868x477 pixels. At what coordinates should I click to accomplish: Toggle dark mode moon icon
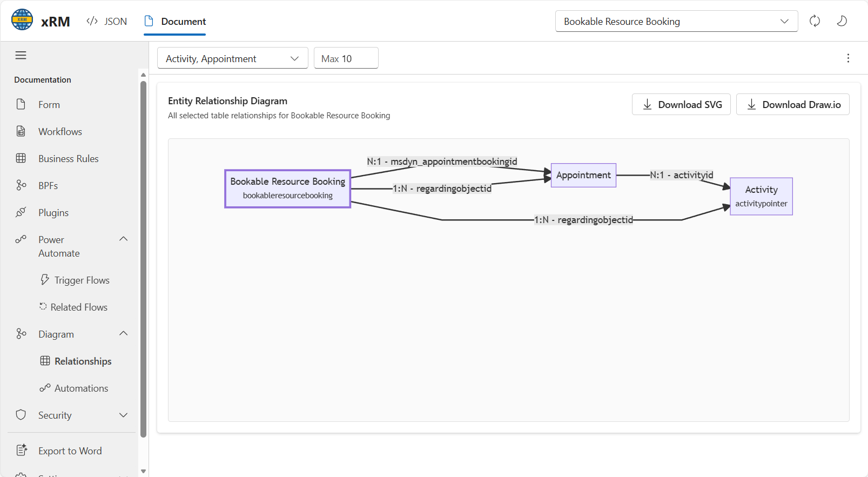click(842, 21)
